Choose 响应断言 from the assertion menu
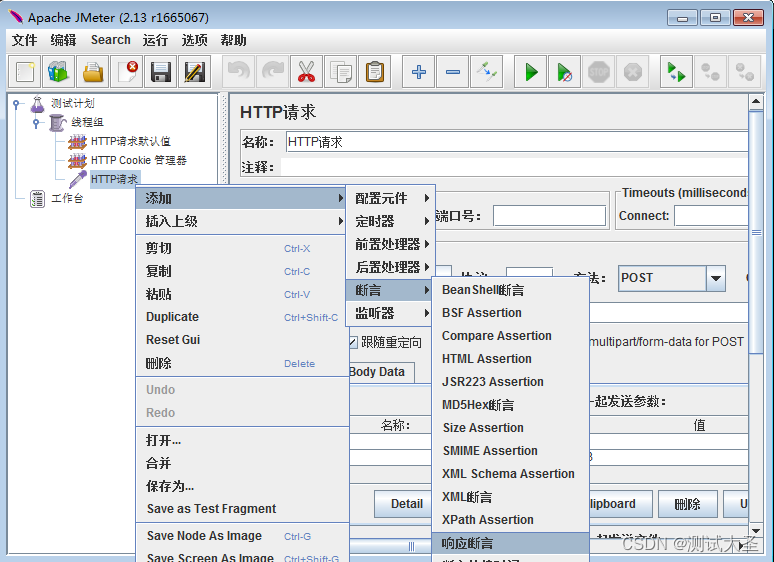 point(510,543)
